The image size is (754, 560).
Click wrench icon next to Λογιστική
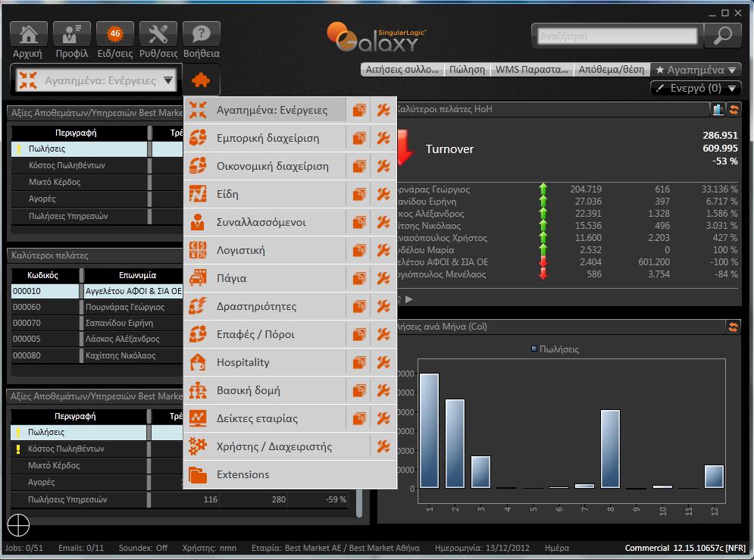pos(383,250)
